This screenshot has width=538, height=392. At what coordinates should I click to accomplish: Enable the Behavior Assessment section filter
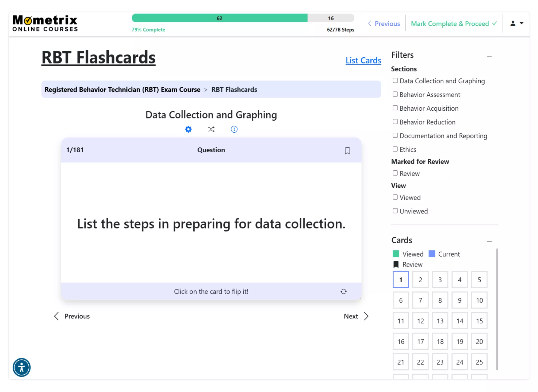(395, 94)
